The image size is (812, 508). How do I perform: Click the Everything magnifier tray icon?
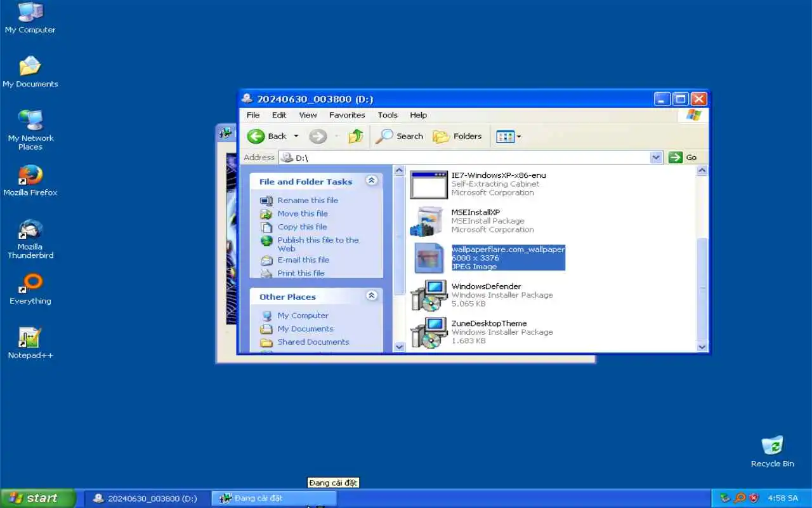click(740, 498)
